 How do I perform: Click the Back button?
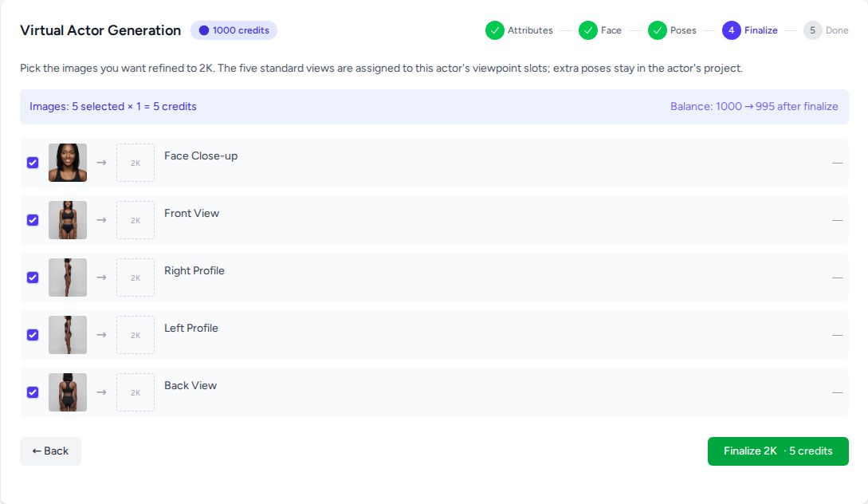point(50,451)
